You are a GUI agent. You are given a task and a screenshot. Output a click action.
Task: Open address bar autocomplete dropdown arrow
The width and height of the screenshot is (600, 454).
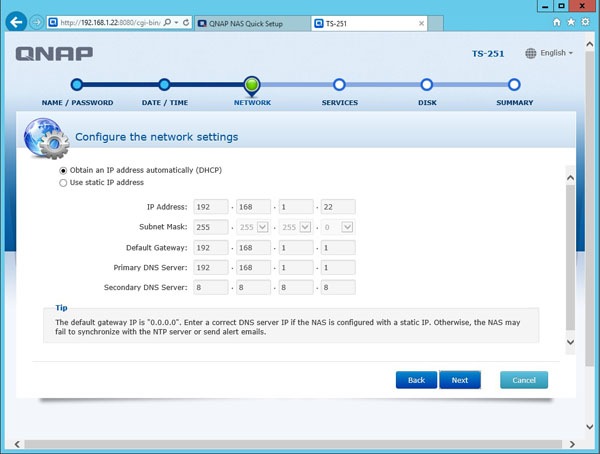coord(176,23)
